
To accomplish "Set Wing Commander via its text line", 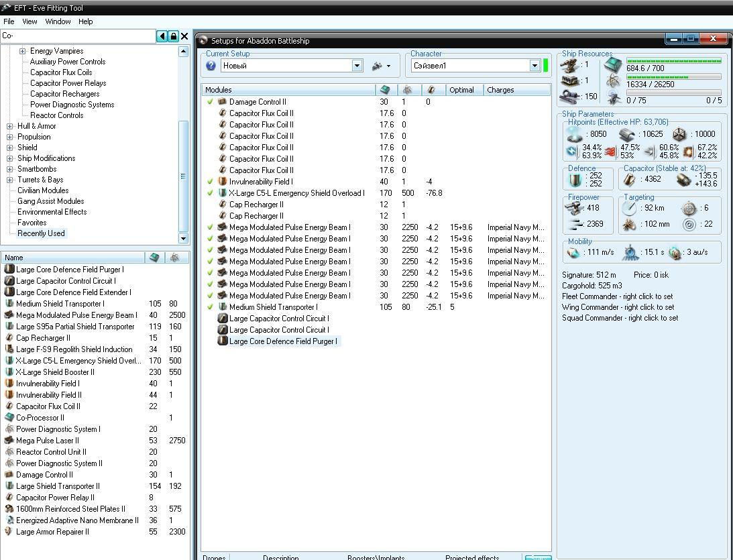I will pyautogui.click(x=618, y=307).
